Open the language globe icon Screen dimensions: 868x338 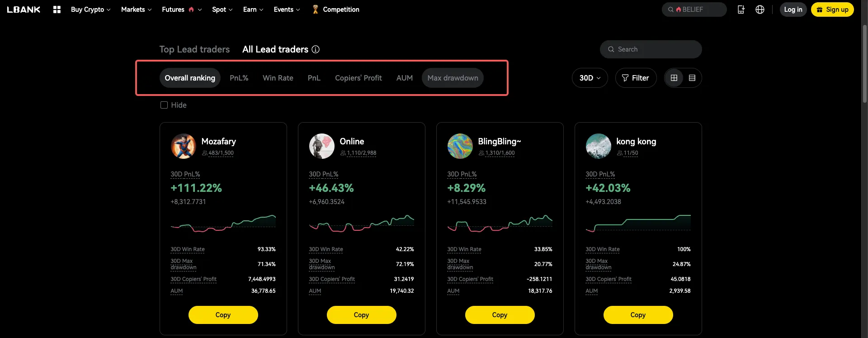tap(760, 10)
